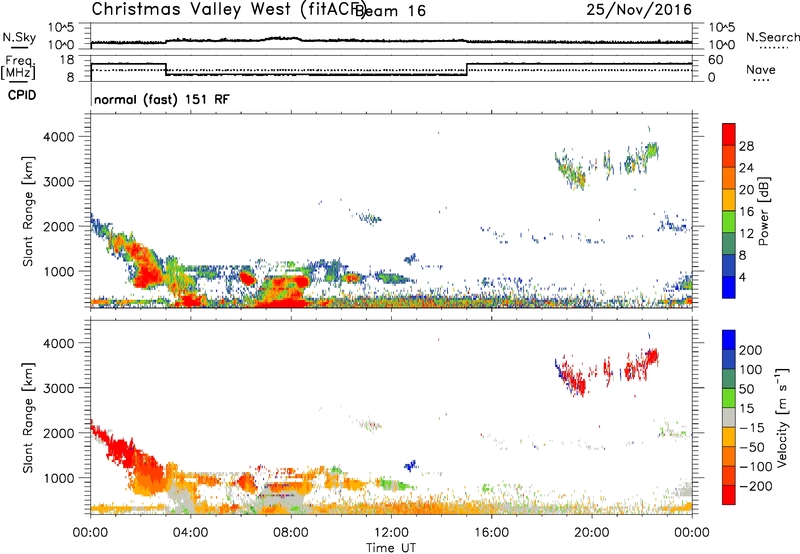The width and height of the screenshot is (800, 554).
Task: Click the '1000' tick on velocity panel
Action: coord(59,478)
